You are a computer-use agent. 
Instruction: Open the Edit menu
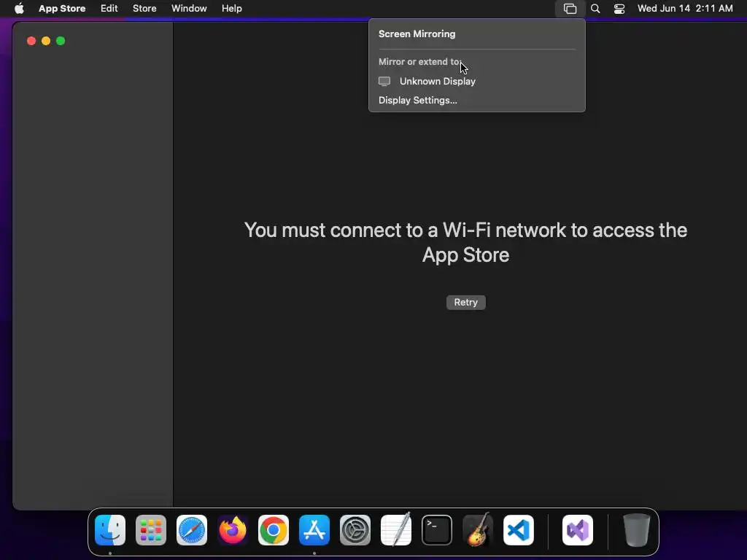click(109, 8)
